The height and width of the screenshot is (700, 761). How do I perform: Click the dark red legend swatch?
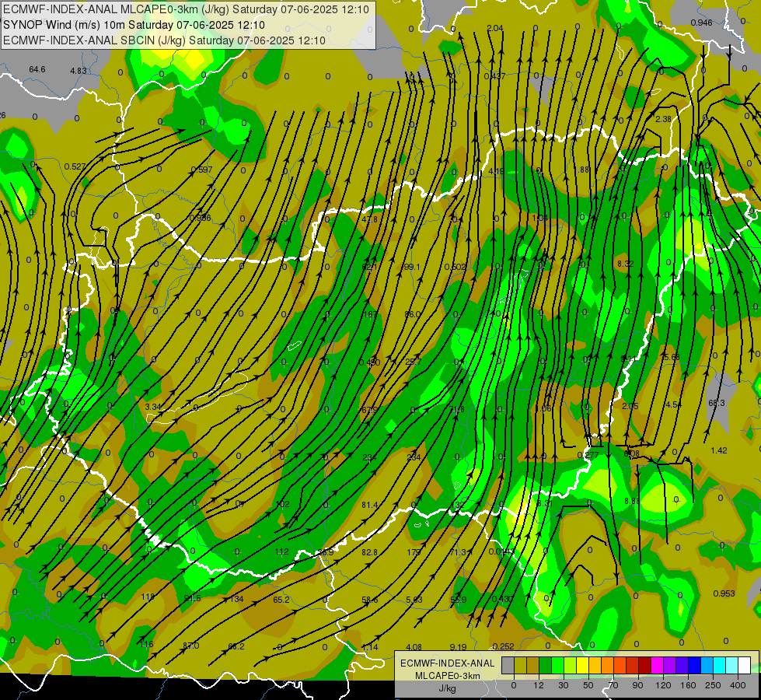tap(645, 665)
